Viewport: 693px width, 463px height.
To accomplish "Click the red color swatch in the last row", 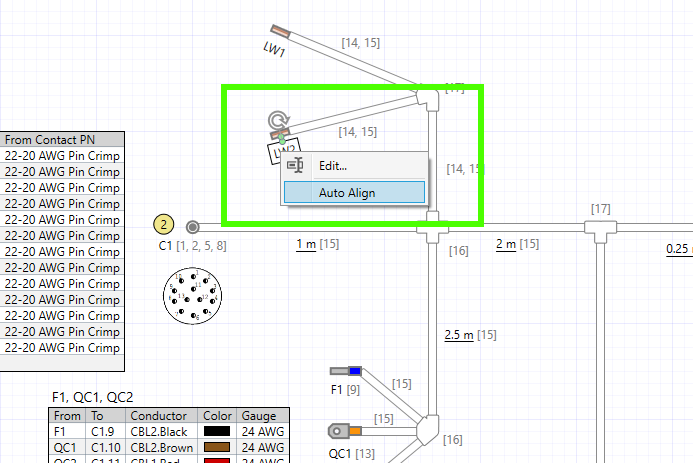I will 217,460.
